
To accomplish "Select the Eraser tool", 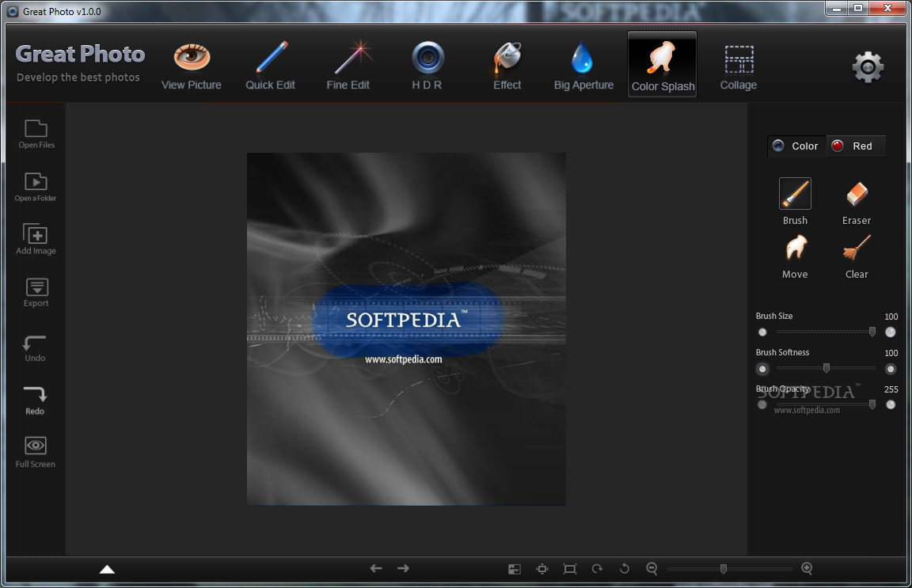I will coord(856,202).
